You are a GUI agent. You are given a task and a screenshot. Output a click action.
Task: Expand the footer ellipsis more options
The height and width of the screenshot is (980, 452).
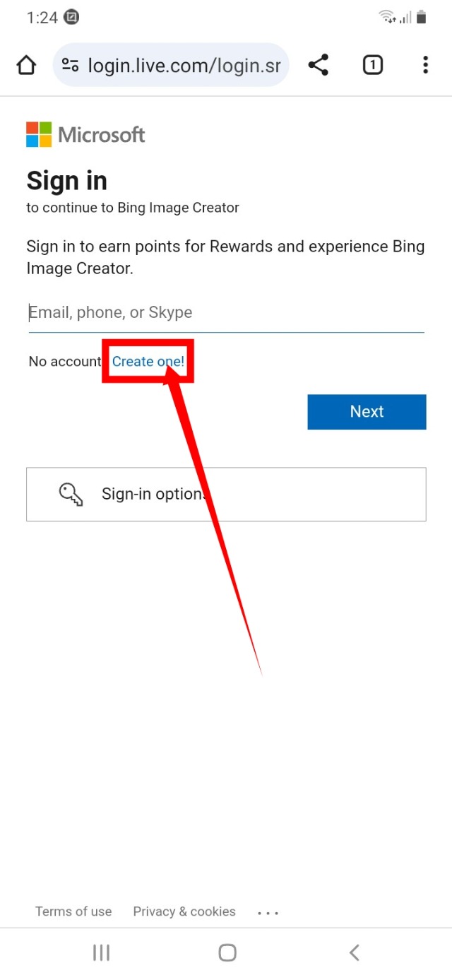268,913
